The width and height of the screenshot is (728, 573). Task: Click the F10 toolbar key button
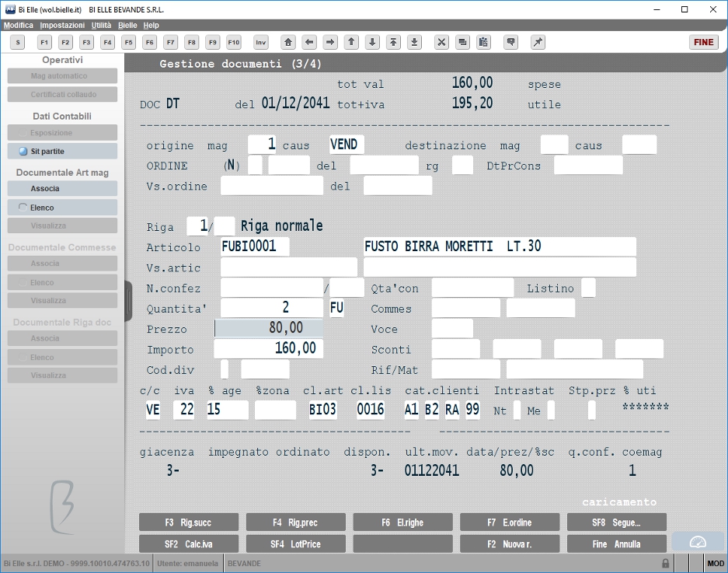[234, 42]
